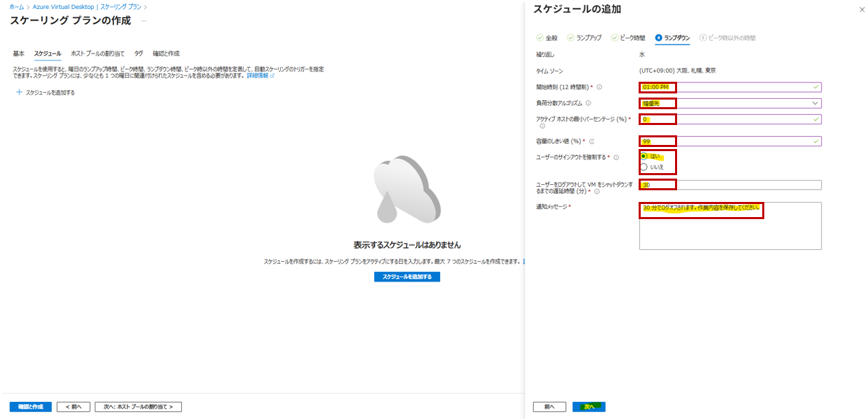The height and width of the screenshot is (419, 868).
Task: Go to the ランプアップ wizard step
Action: pyautogui.click(x=586, y=38)
